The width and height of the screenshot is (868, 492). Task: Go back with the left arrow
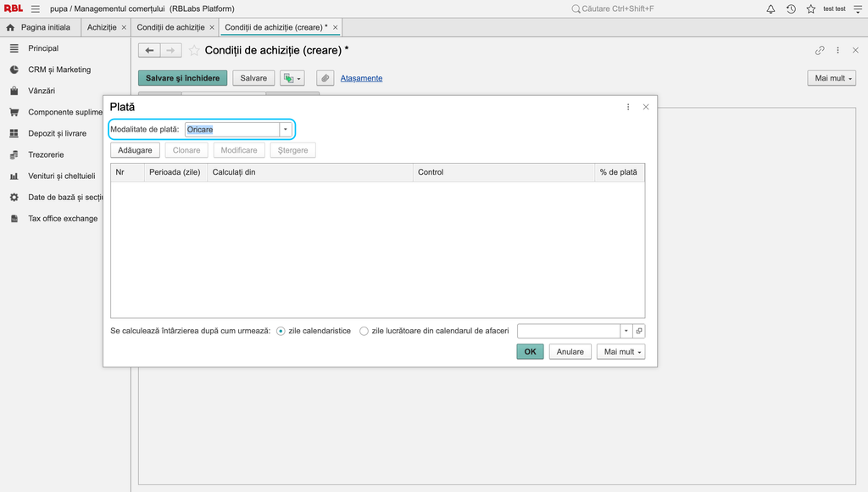[x=149, y=50]
